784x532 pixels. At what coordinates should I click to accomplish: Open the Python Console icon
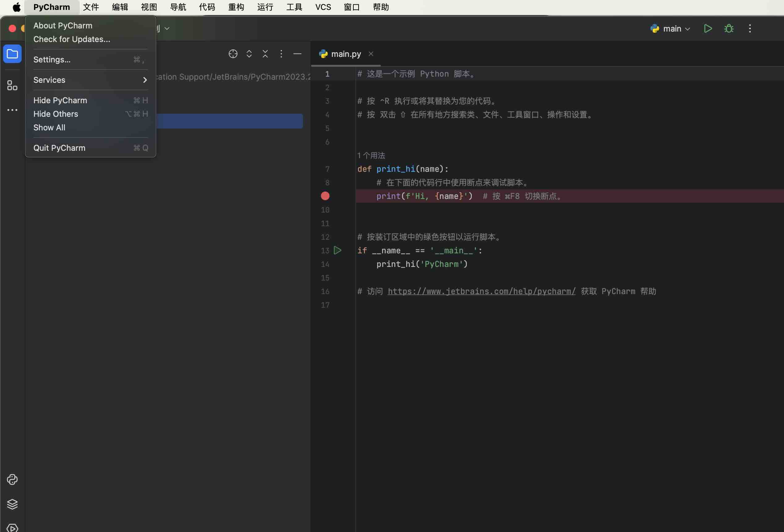[x=12, y=479]
